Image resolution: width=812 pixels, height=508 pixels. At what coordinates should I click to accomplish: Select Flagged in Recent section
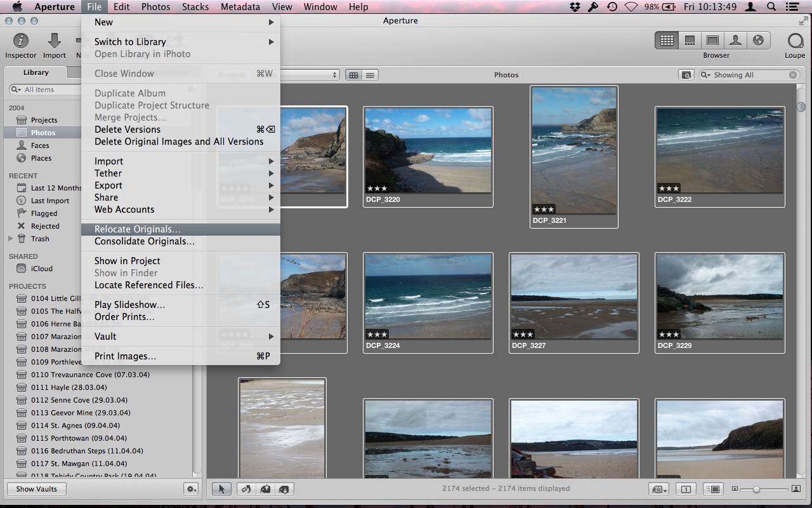44,213
